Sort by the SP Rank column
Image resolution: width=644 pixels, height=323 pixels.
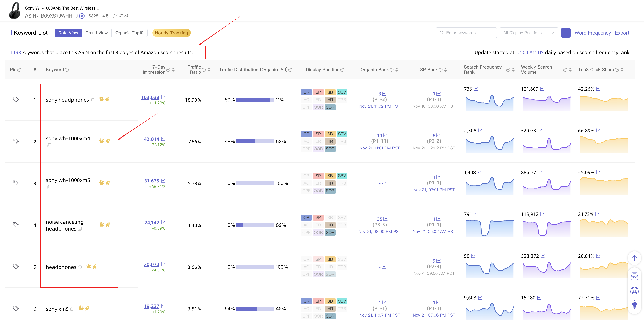(x=445, y=70)
